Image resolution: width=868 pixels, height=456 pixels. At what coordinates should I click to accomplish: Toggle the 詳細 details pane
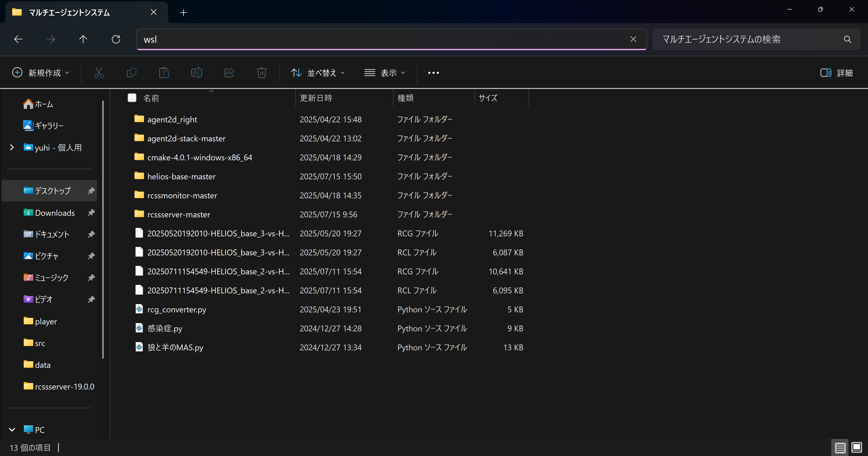838,73
